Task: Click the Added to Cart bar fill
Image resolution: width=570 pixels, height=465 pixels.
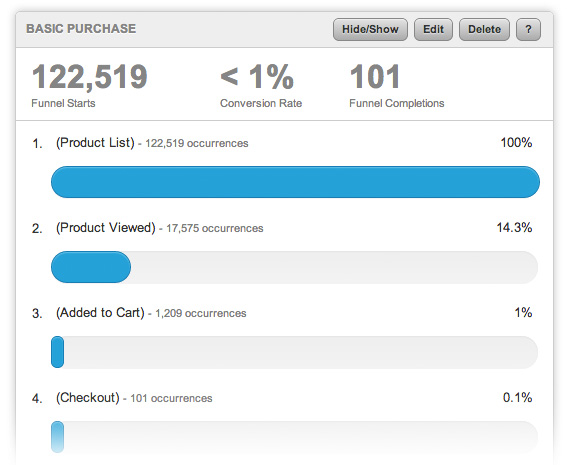Action: click(x=57, y=352)
